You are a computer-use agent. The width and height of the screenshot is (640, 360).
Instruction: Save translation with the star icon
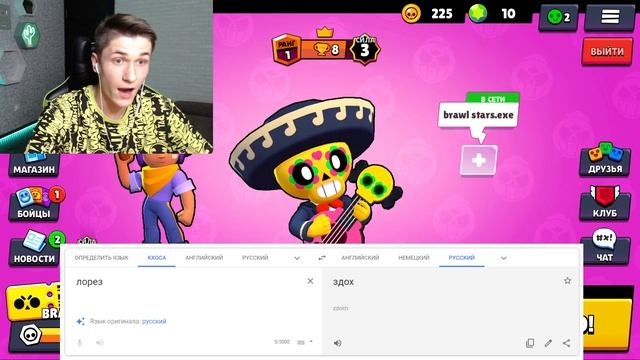pos(567,281)
